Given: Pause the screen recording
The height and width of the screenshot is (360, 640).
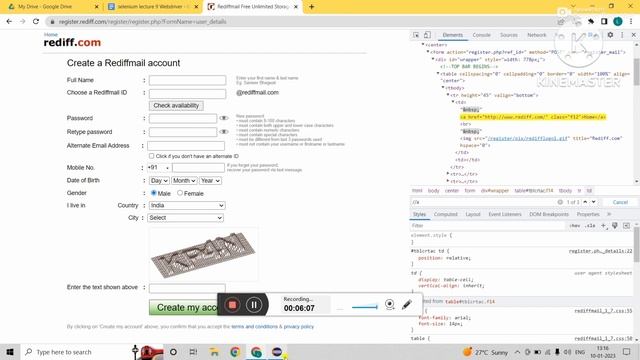Looking at the screenshot, I should pyautogui.click(x=253, y=305).
